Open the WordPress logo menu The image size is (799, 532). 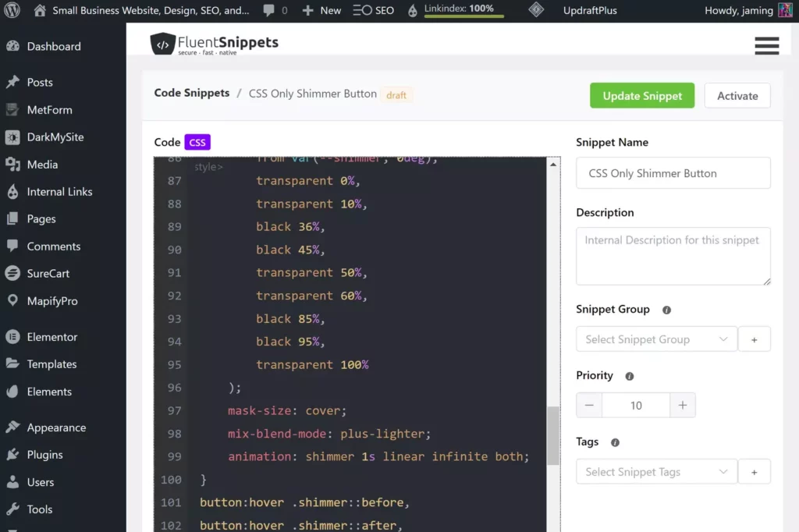pos(10,11)
